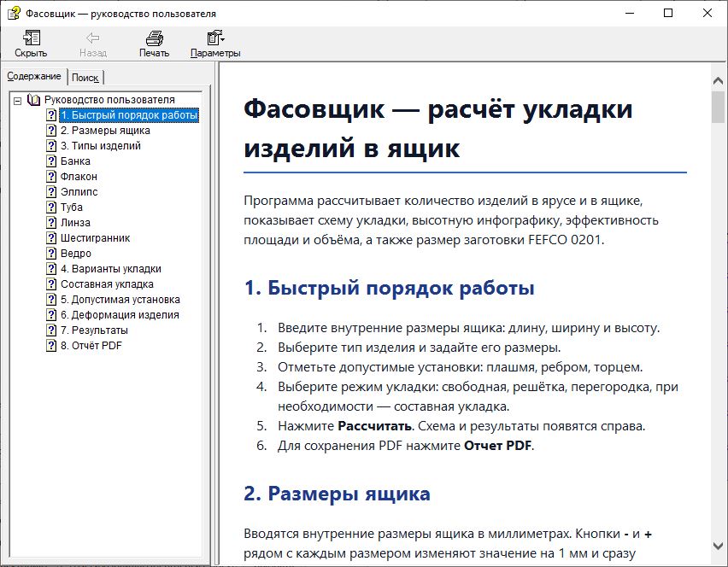
Task: Open topic 2. Размеры ящика
Action: [105, 131]
